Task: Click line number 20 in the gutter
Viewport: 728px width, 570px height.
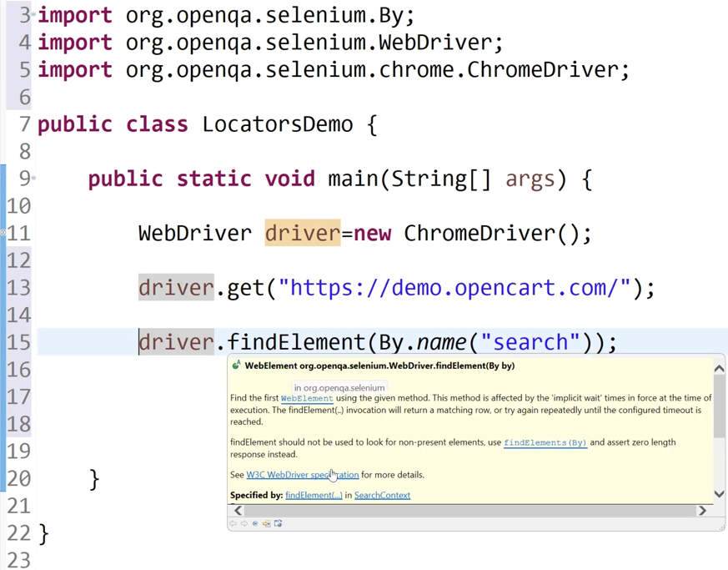Action: coord(18,478)
